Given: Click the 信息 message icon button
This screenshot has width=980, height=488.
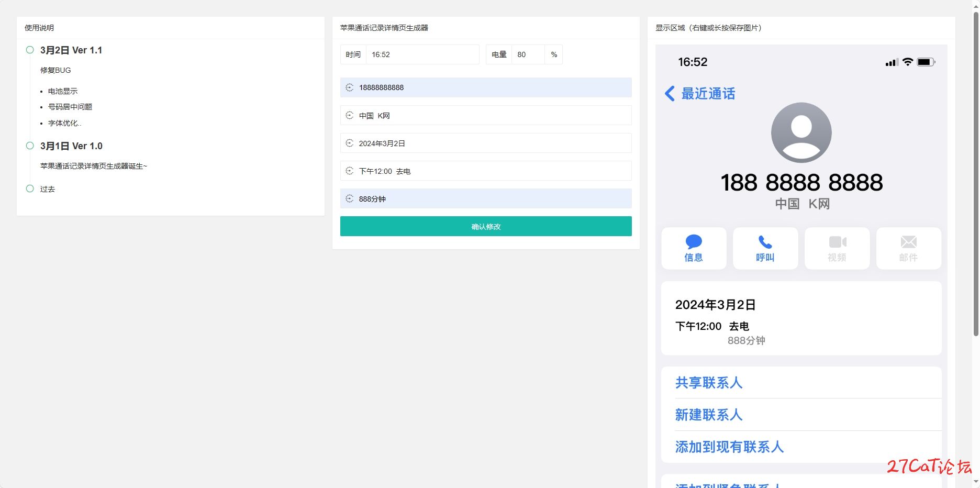Looking at the screenshot, I should (694, 248).
